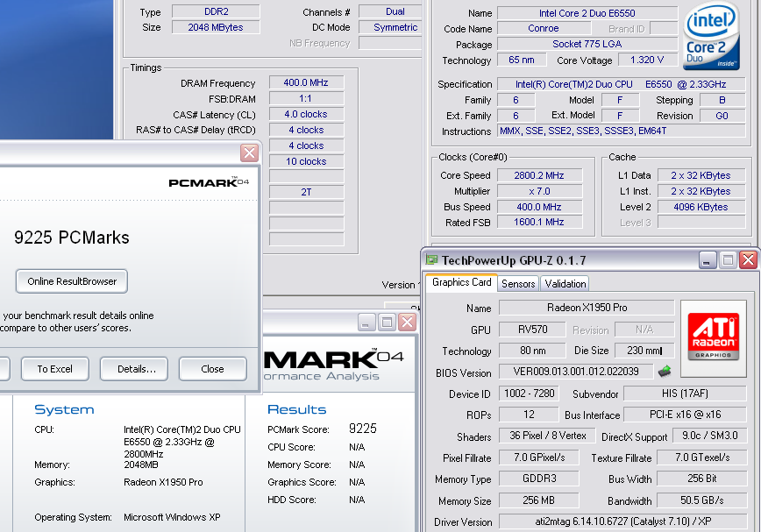Click the Core Voltage 1.320 V value
This screenshot has width=761, height=532.
[x=647, y=60]
